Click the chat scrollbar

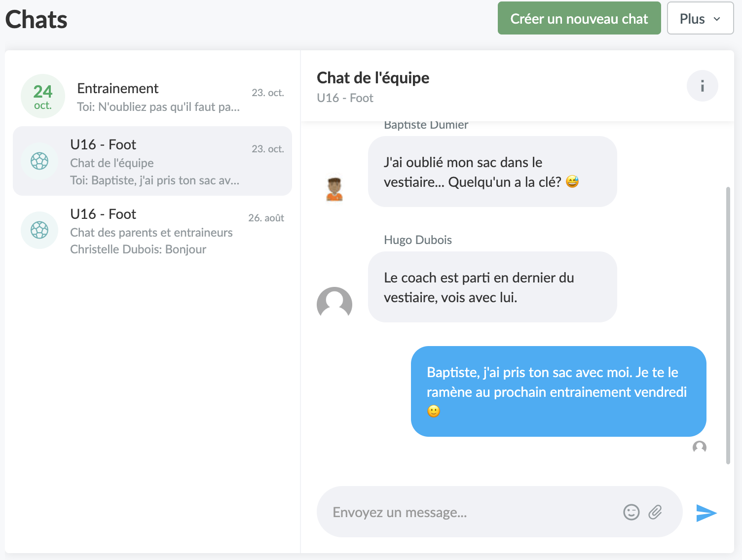pos(728,325)
